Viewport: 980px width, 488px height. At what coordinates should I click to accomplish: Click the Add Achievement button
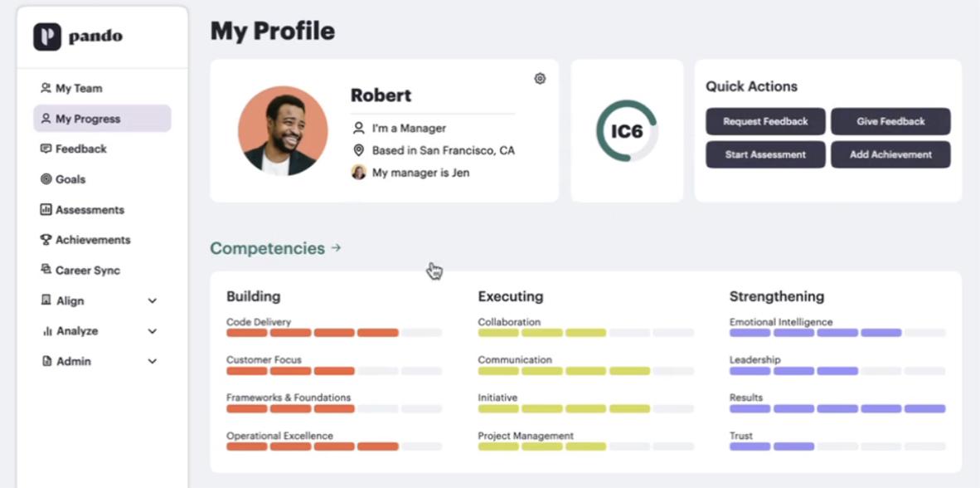[x=890, y=154]
